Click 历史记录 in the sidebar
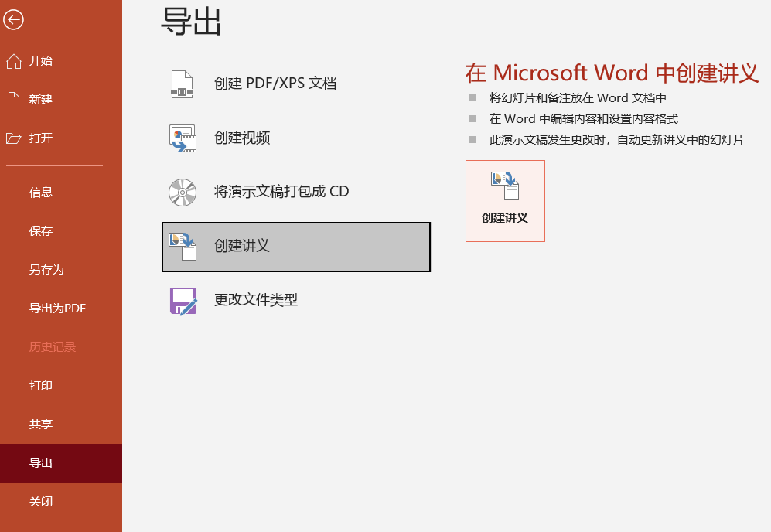771x532 pixels. point(61,347)
